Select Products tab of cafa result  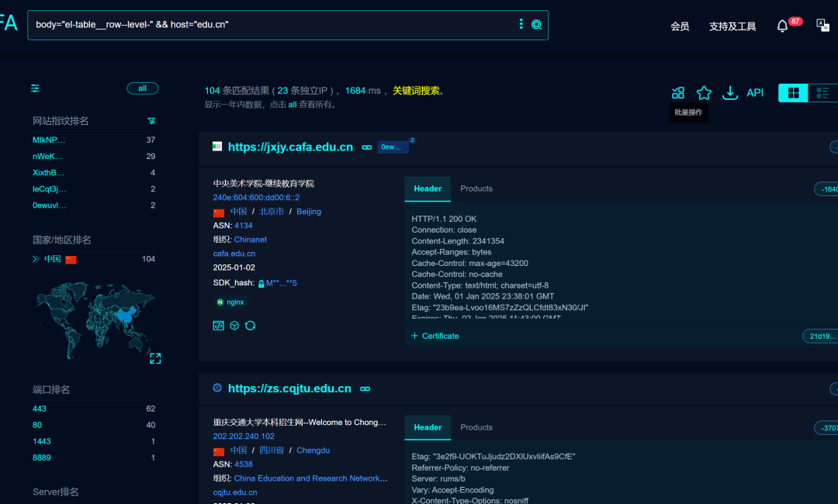[x=476, y=188]
